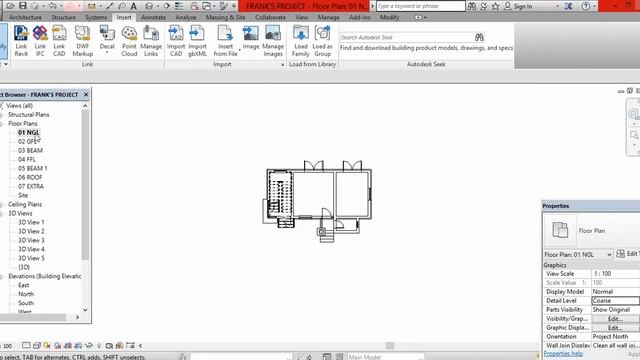Screen dimensions: 640x360
Task: Open the Architecture ribbon tab
Action: [x=26, y=18]
